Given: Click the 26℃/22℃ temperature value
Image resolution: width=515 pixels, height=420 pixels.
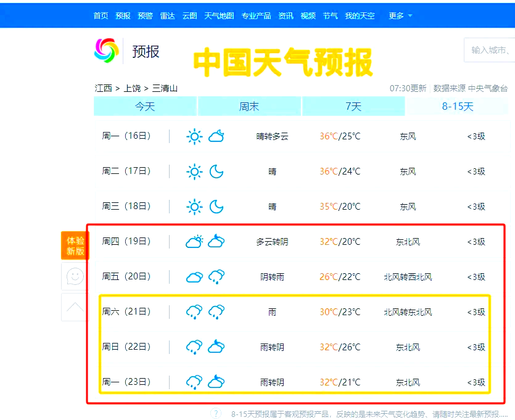Looking at the screenshot, I should tap(340, 277).
